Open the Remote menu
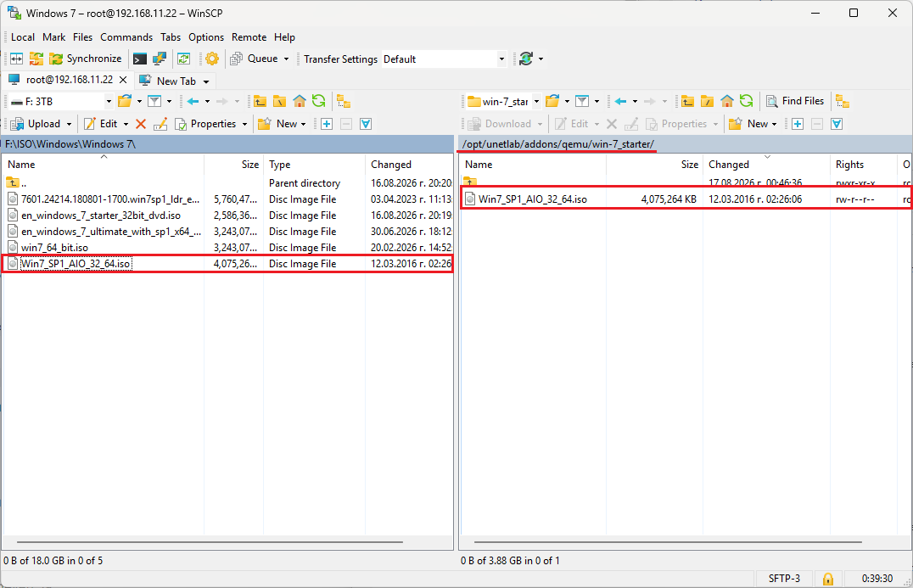Image resolution: width=913 pixels, height=588 pixels. (x=249, y=37)
